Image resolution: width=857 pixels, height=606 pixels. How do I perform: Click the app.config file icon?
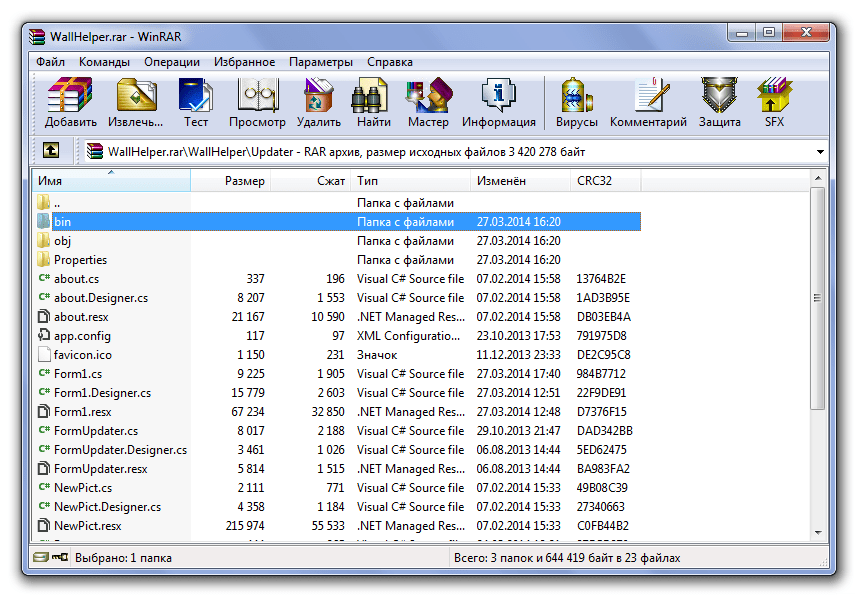click(x=44, y=335)
